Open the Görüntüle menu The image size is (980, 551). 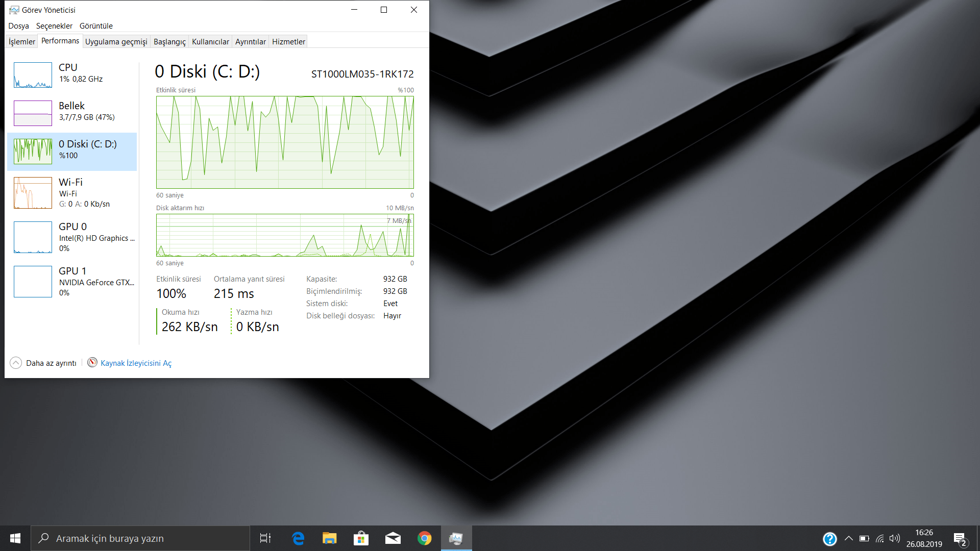coord(96,26)
